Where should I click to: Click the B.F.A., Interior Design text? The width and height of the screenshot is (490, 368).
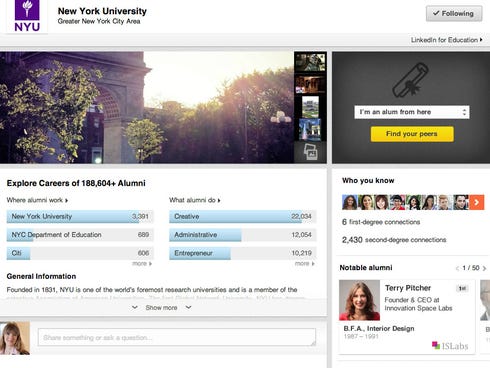click(379, 328)
